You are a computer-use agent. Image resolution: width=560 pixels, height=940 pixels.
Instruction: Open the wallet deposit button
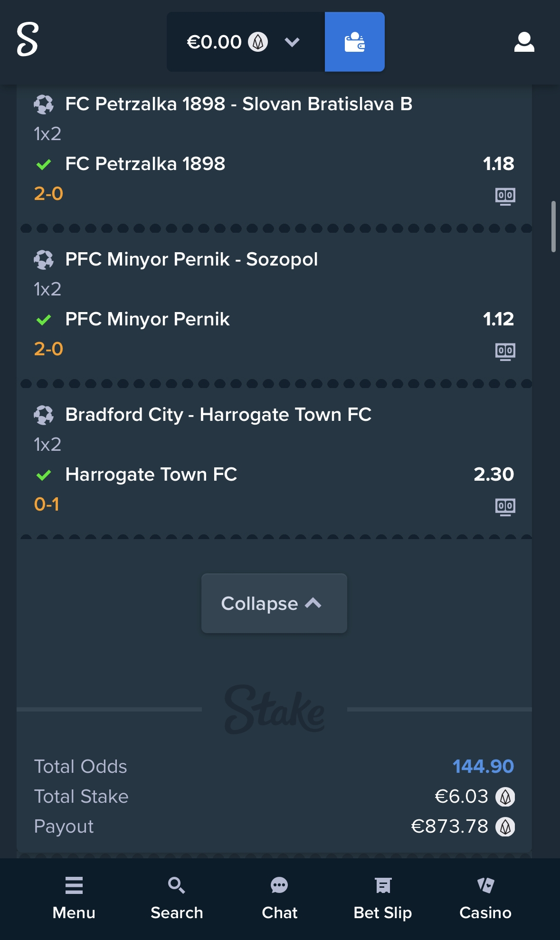tap(354, 42)
